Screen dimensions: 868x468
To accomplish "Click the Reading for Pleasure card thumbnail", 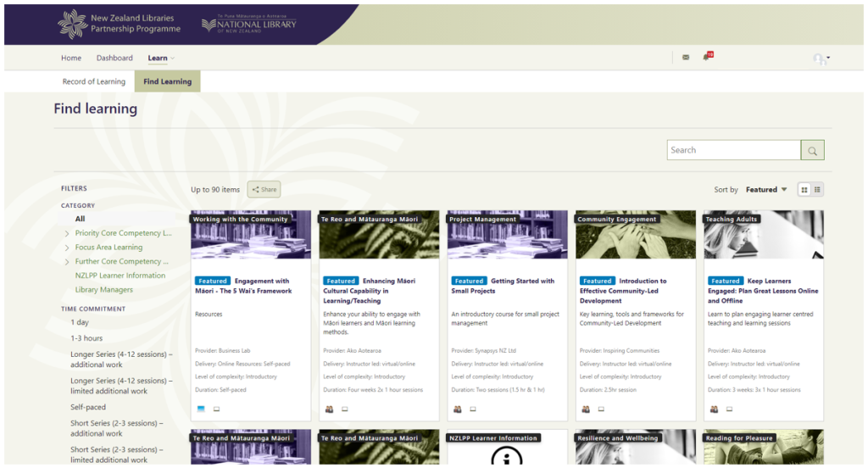I will tap(764, 447).
